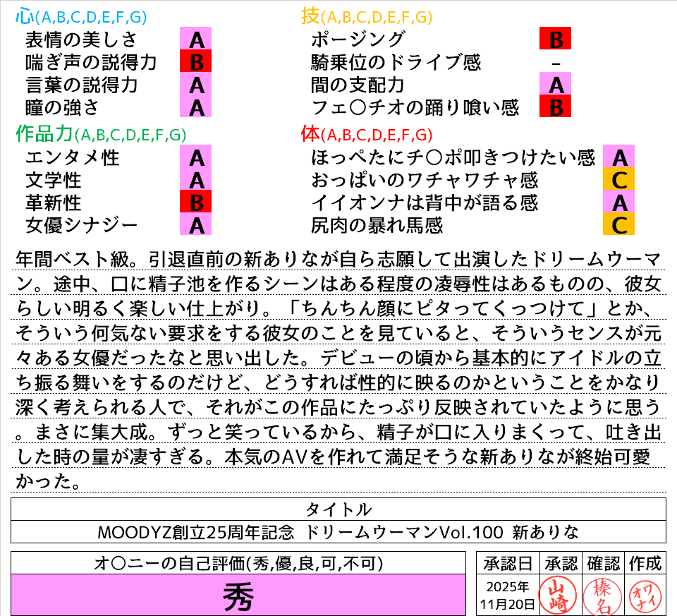
Task: Click the orange 技 section heading
Action: 310,17
